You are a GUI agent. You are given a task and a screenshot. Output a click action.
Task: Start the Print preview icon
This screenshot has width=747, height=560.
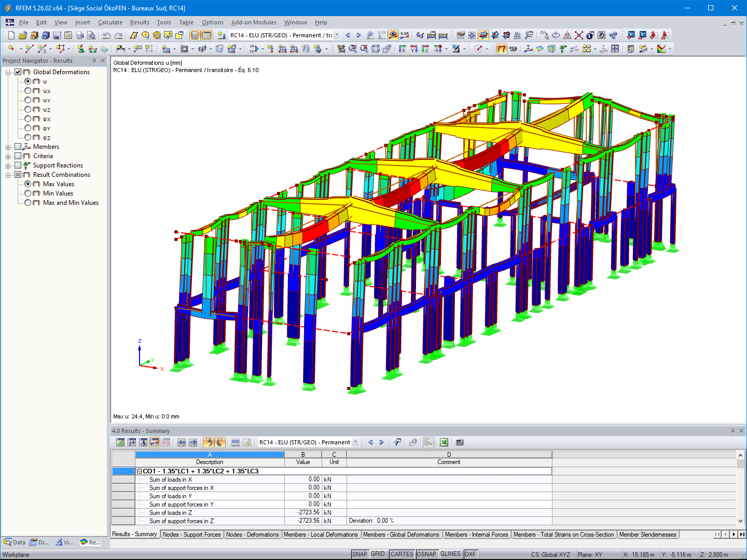coord(91,35)
